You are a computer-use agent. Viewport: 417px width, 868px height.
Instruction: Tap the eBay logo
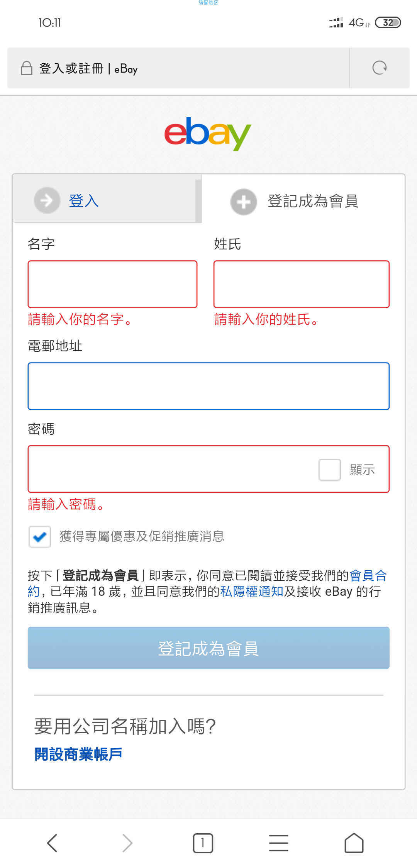click(208, 134)
